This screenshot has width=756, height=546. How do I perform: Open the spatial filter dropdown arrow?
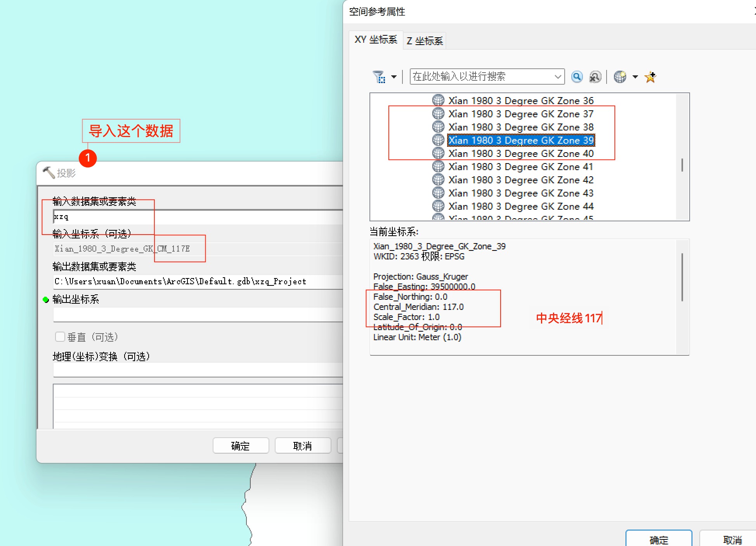[x=394, y=77]
